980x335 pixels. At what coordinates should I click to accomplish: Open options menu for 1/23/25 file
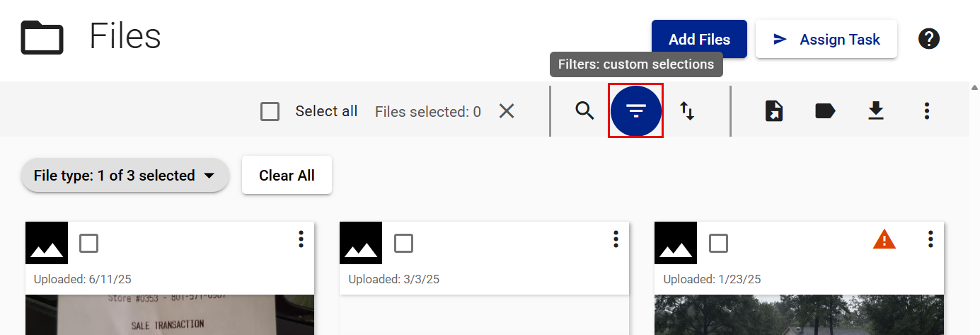coord(930,239)
